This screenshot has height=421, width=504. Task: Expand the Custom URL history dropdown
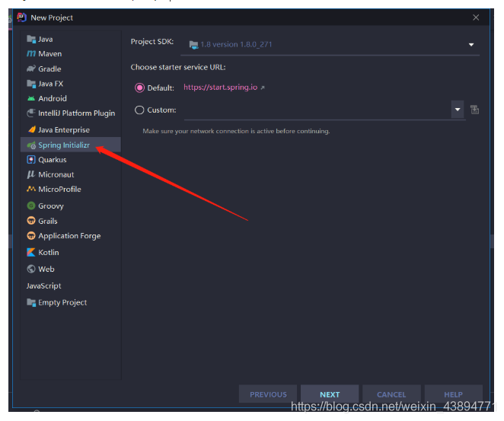pyautogui.click(x=458, y=110)
